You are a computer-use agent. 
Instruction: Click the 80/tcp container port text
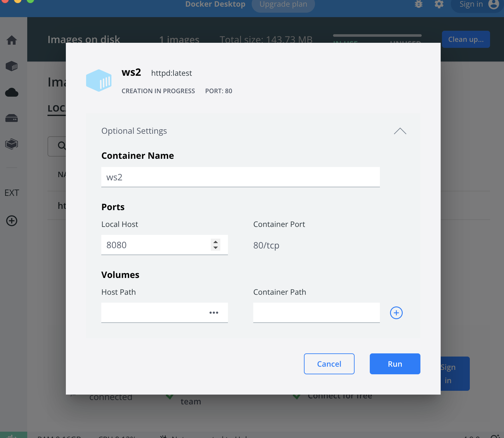266,245
